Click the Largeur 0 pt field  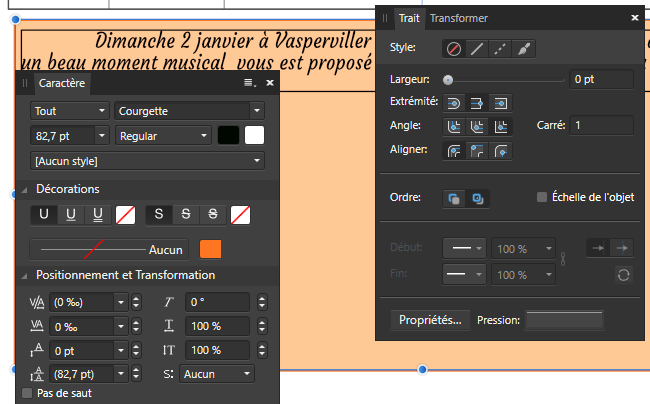click(601, 79)
